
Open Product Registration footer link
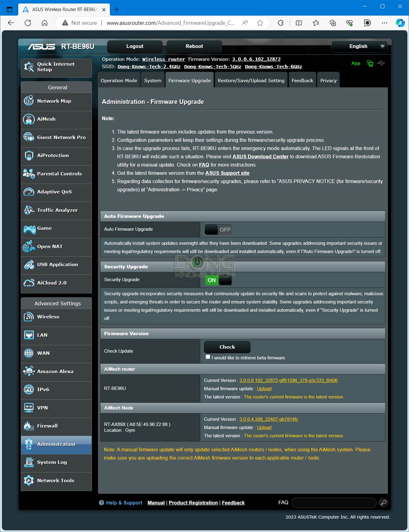pyautogui.click(x=193, y=503)
